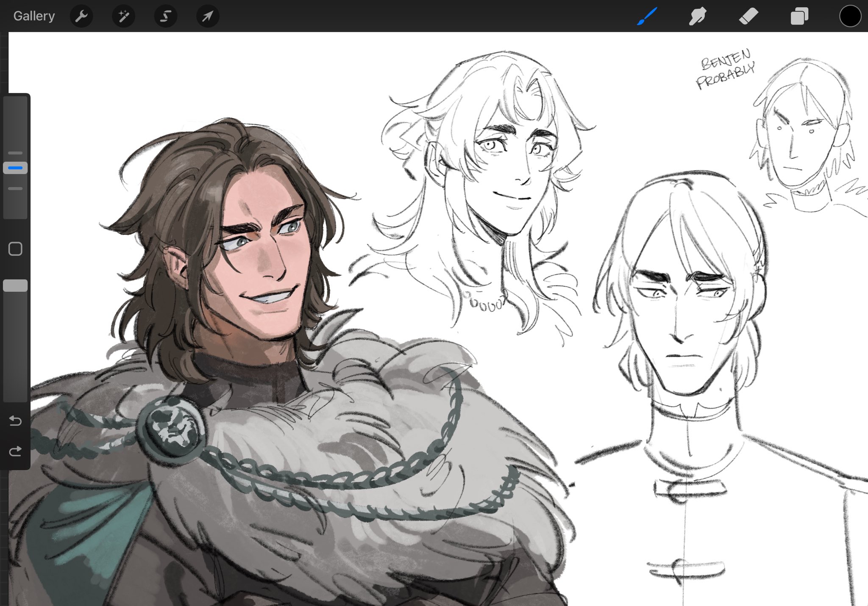The width and height of the screenshot is (868, 606).
Task: Open the Layers panel
Action: tap(799, 17)
